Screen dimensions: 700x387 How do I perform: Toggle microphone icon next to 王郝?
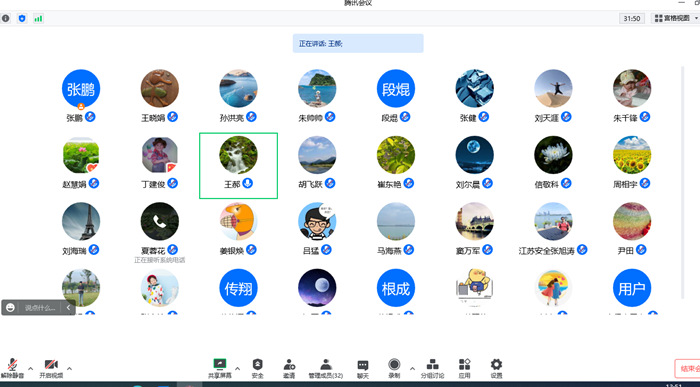248,183
